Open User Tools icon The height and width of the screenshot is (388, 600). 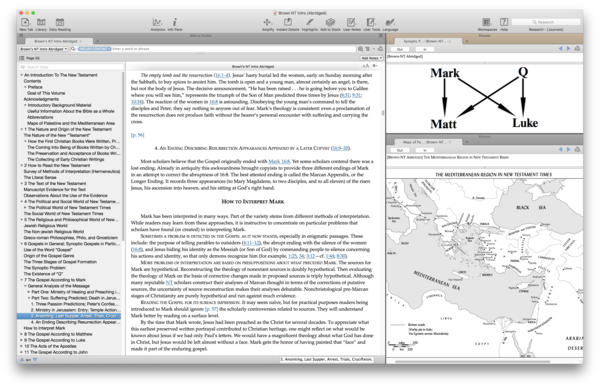(x=371, y=23)
